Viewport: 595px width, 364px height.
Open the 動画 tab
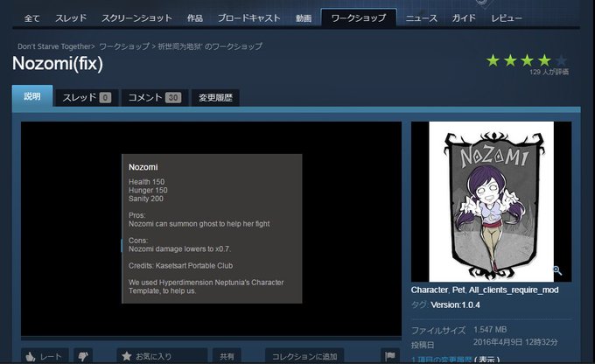pos(304,18)
